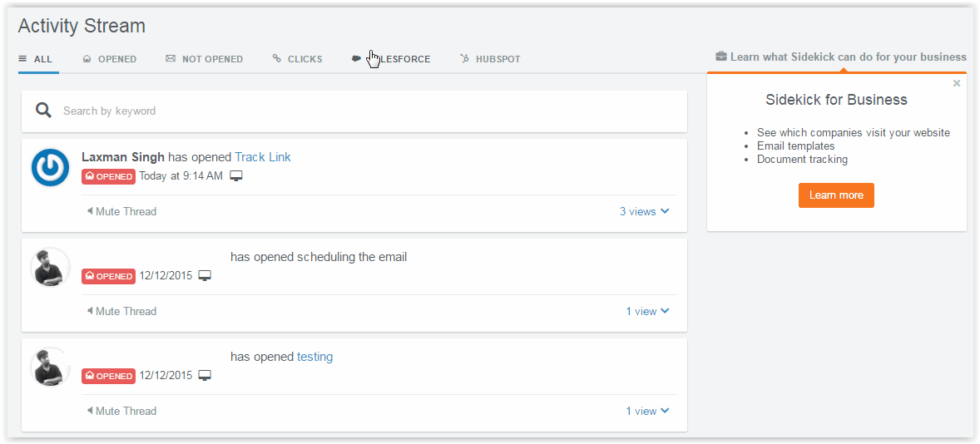Mute Thread for the testing email
This screenshot has height=444, width=980.
(x=121, y=411)
